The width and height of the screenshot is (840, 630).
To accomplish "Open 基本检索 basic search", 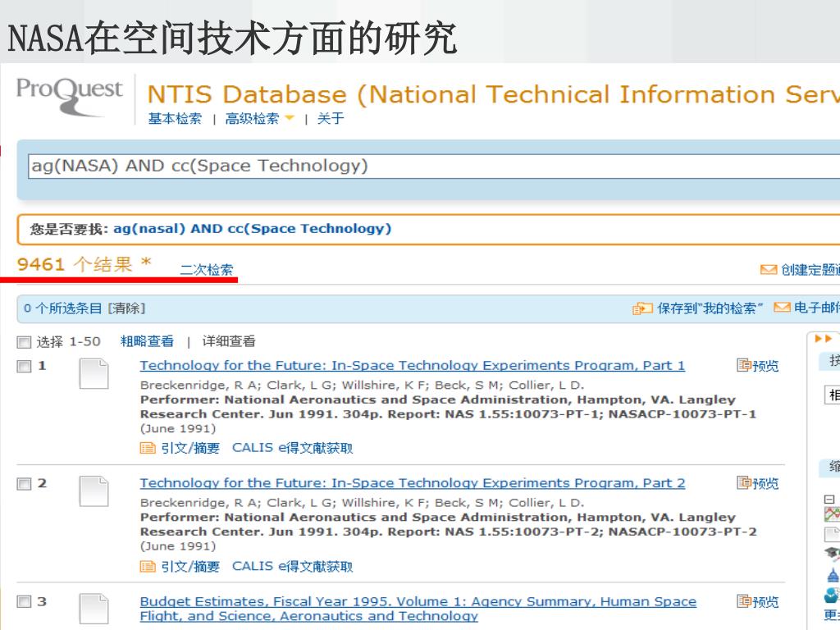I will coord(175,118).
